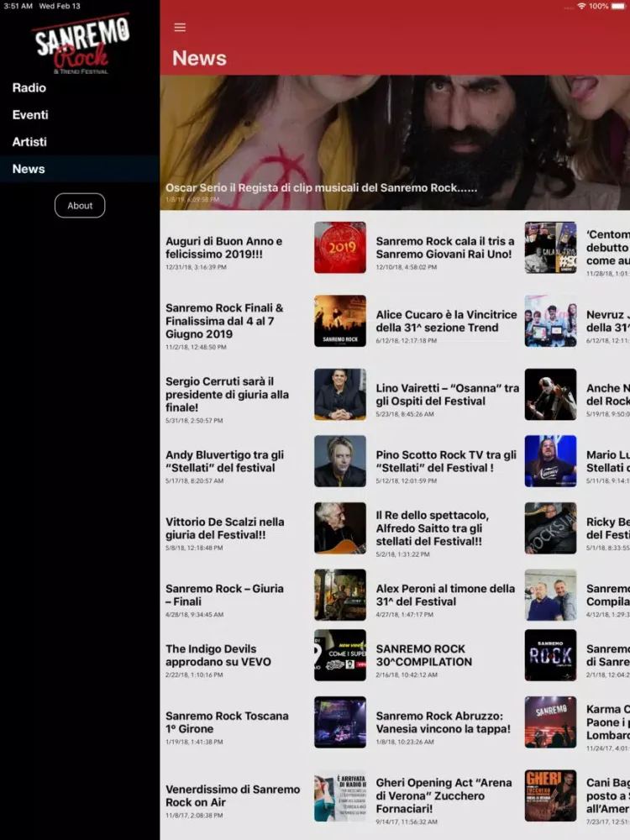Viewport: 630px width, 840px height.
Task: Open the Artisti section
Action: click(29, 142)
